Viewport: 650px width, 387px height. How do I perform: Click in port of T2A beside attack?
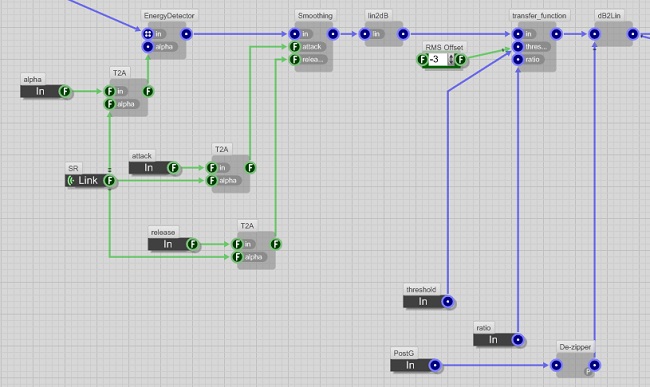(212, 168)
